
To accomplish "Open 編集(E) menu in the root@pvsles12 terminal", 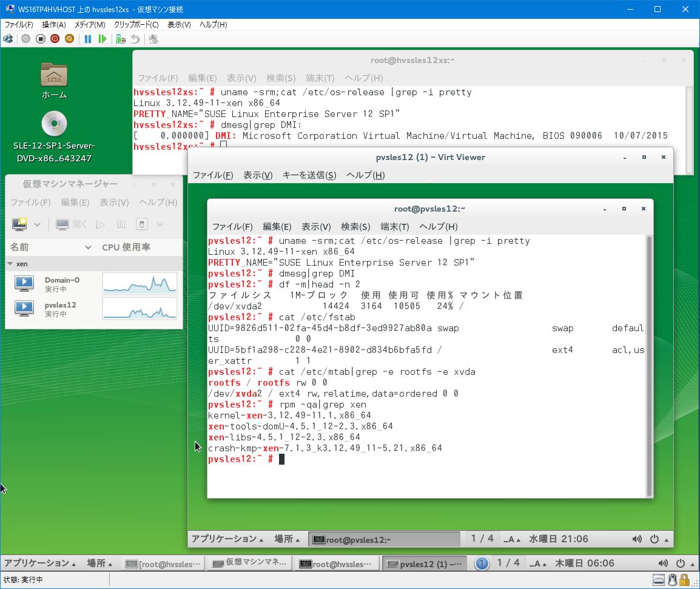I will (277, 227).
